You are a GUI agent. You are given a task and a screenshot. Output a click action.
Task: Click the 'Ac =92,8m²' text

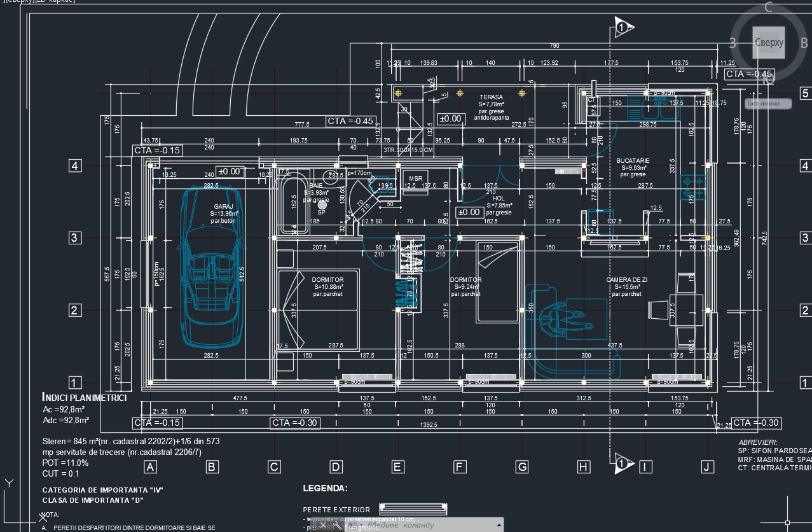64,409
